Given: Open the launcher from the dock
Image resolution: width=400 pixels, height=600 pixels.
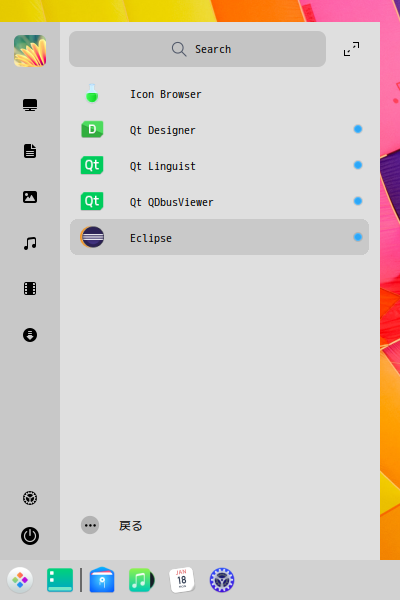Looking at the screenshot, I should click(x=20, y=580).
